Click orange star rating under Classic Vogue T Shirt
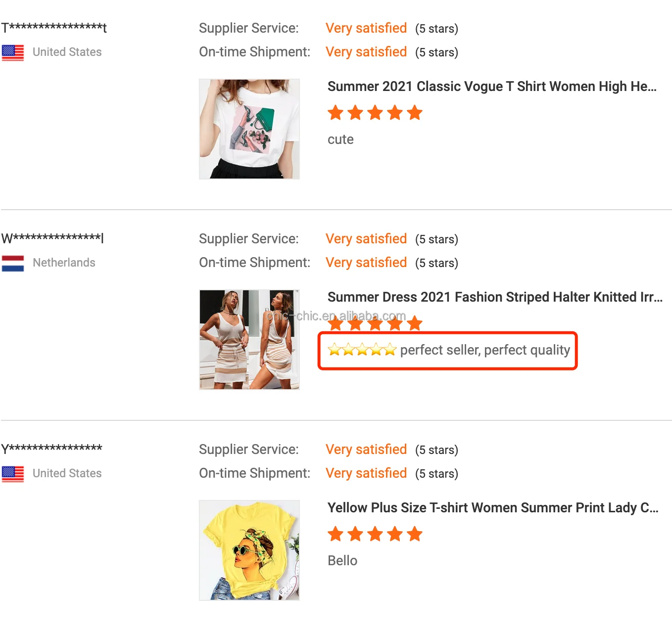 pos(375,113)
